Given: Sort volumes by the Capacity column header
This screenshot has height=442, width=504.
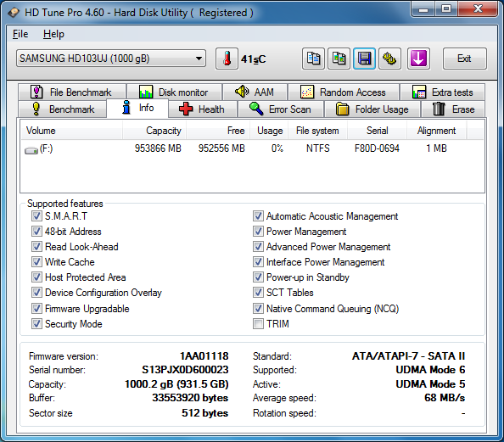Looking at the screenshot, I should click(154, 131).
